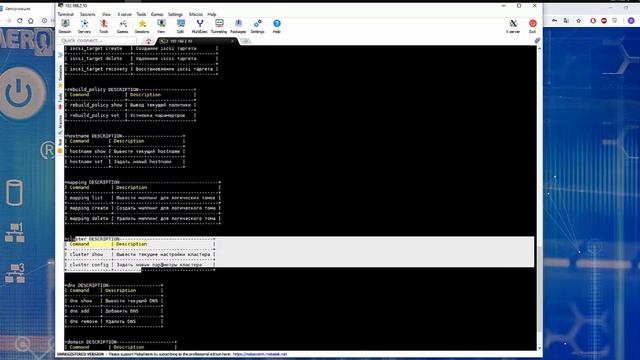
Task: Click 'hostname set' in terminal output
Action: pos(86,161)
